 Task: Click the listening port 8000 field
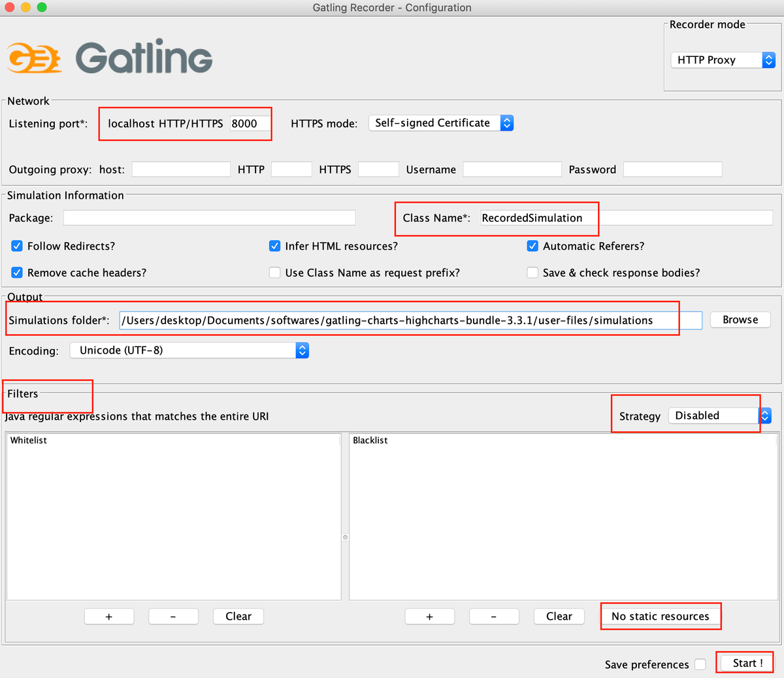pos(250,124)
